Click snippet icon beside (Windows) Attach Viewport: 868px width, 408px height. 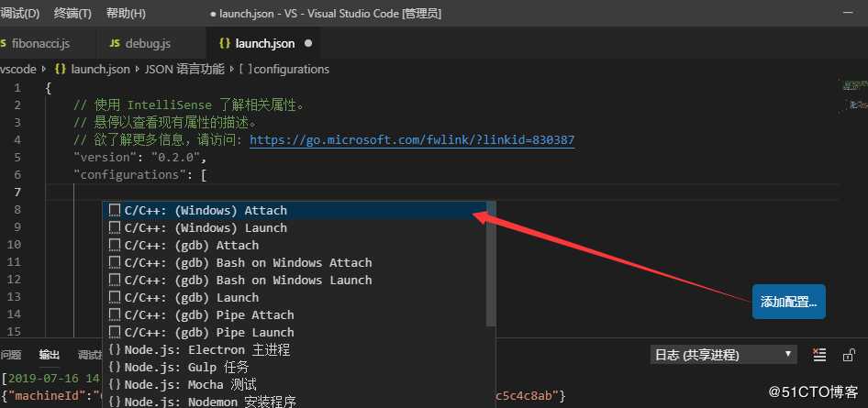point(115,211)
